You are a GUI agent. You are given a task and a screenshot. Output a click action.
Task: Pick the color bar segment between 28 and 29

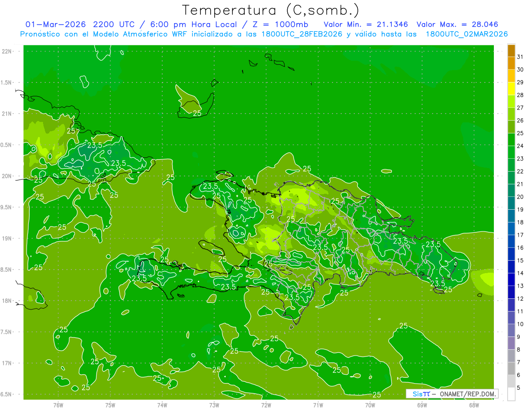pyautogui.click(x=511, y=89)
